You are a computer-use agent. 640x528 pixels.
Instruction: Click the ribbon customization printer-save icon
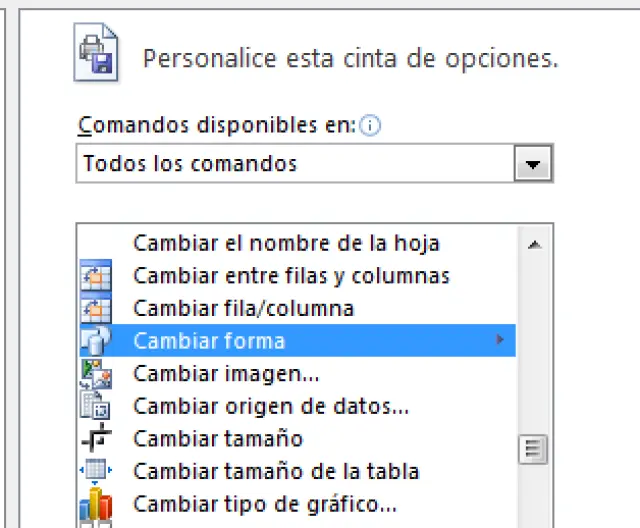(95, 53)
